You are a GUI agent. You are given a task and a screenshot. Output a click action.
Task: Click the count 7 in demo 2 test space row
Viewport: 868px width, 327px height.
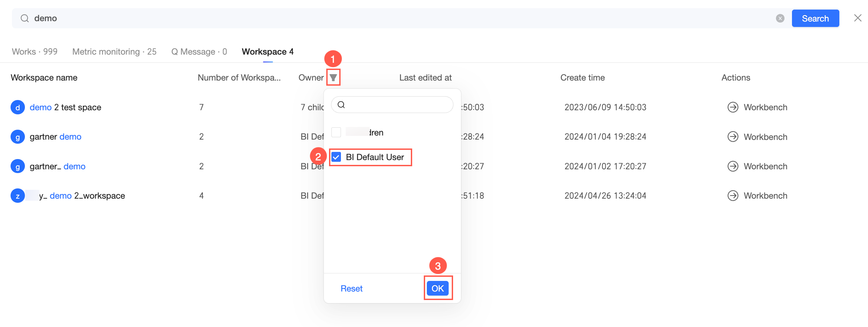(201, 107)
